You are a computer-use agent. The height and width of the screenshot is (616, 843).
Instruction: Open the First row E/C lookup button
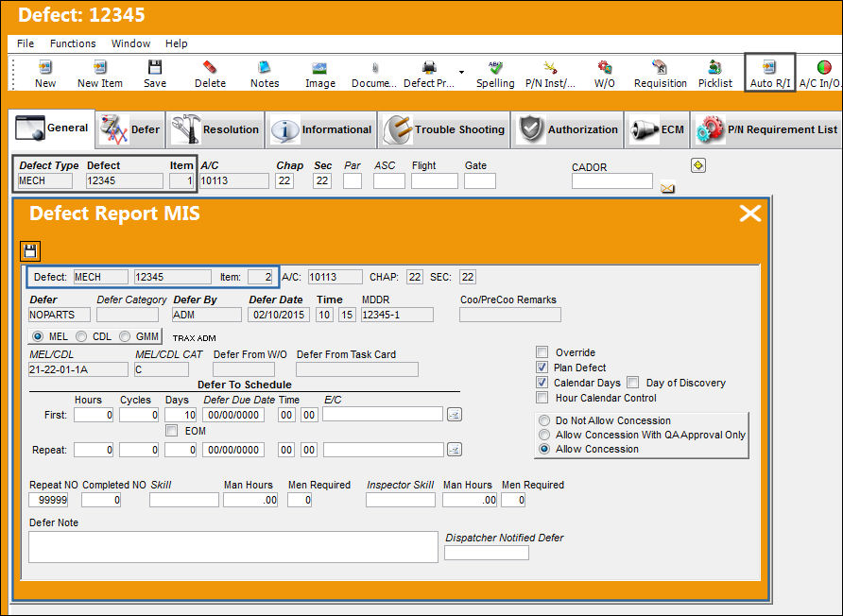coord(455,415)
